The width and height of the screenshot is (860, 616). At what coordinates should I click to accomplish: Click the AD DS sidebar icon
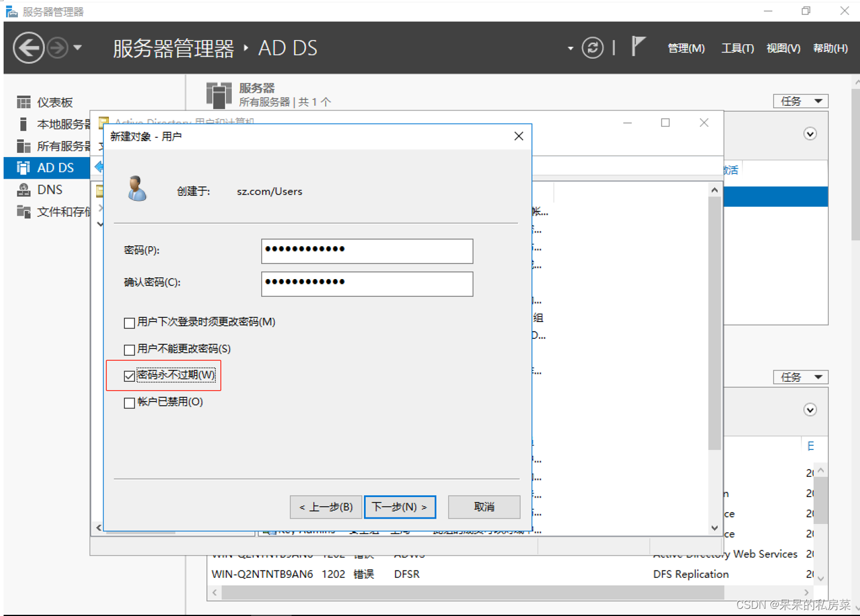tap(23, 168)
